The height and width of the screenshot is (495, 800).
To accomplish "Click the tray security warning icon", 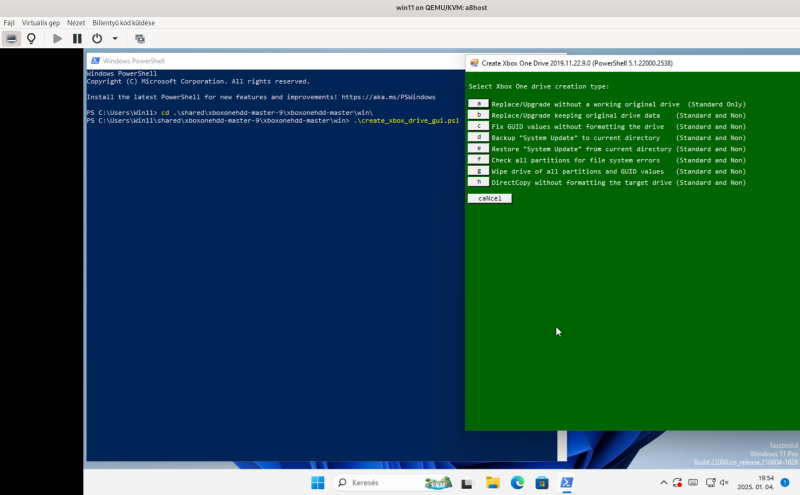I will coord(678,482).
